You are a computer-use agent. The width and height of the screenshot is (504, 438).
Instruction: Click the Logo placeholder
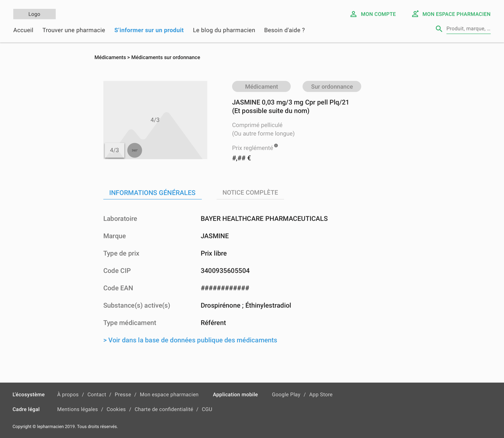pos(34,14)
